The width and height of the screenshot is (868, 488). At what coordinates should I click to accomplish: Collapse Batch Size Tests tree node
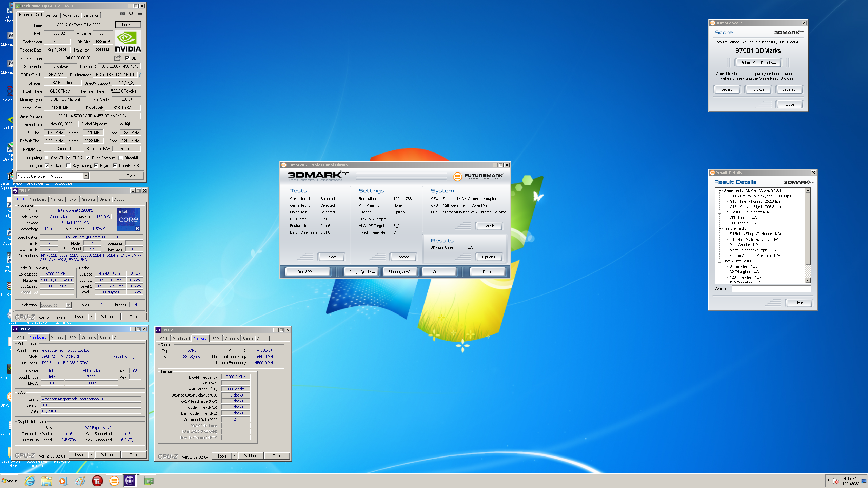click(x=719, y=261)
